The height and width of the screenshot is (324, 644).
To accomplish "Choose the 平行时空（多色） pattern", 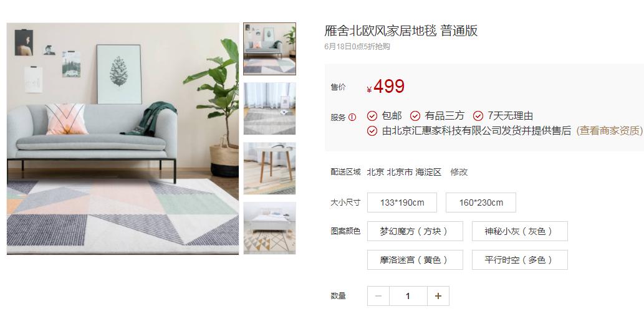I will [519, 260].
